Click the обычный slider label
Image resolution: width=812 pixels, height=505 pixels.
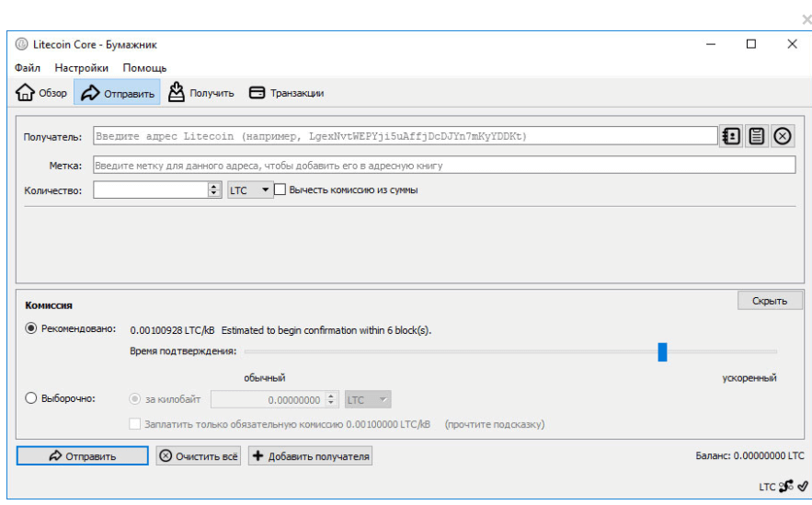(x=265, y=378)
